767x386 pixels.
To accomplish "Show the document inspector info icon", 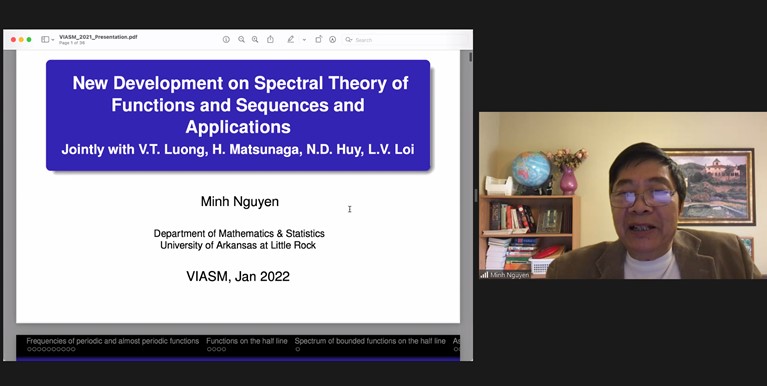I will [226, 40].
